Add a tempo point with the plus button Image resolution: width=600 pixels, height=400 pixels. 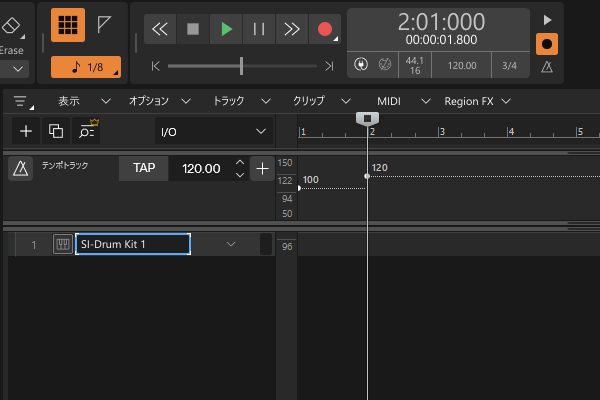click(x=262, y=169)
